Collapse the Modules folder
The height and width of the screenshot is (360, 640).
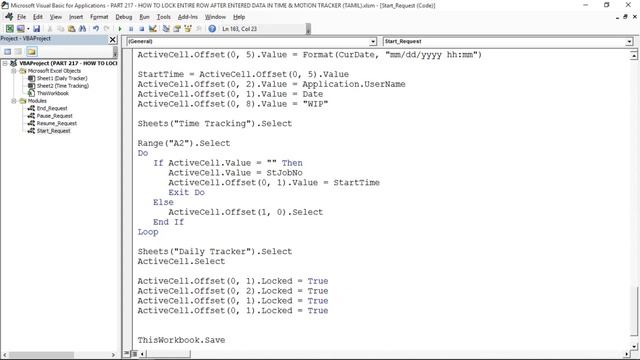click(x=13, y=101)
